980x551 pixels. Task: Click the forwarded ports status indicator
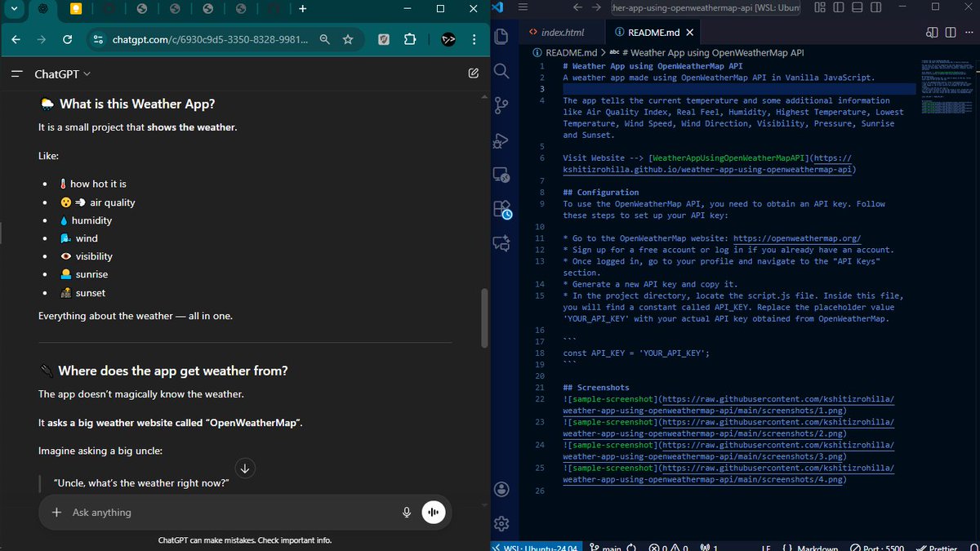pyautogui.click(x=708, y=548)
